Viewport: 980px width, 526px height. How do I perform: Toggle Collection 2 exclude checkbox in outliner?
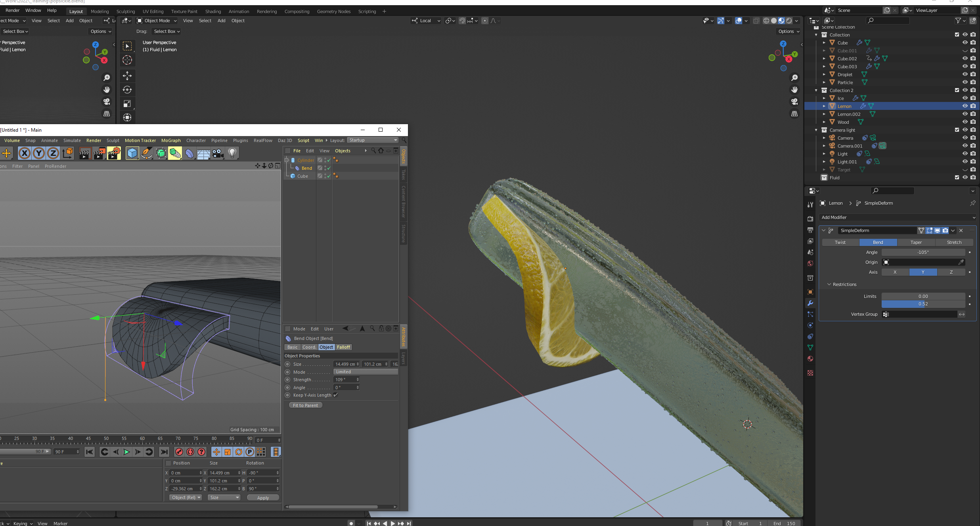click(957, 90)
